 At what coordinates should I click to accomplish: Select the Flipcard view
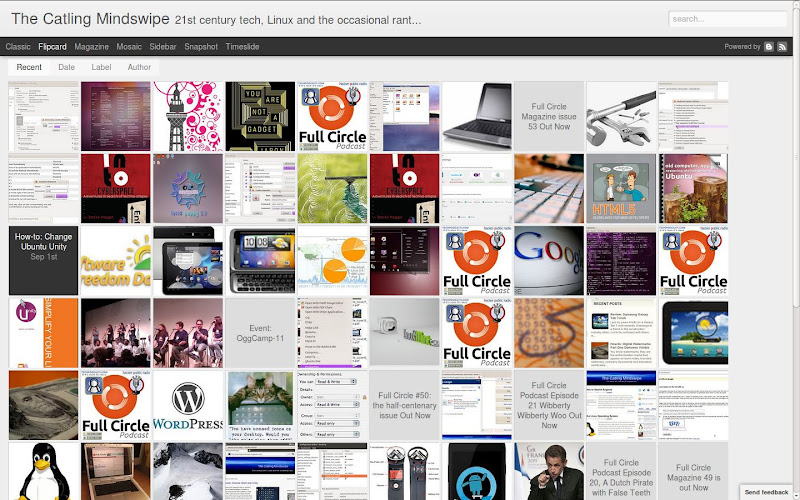tap(52, 46)
